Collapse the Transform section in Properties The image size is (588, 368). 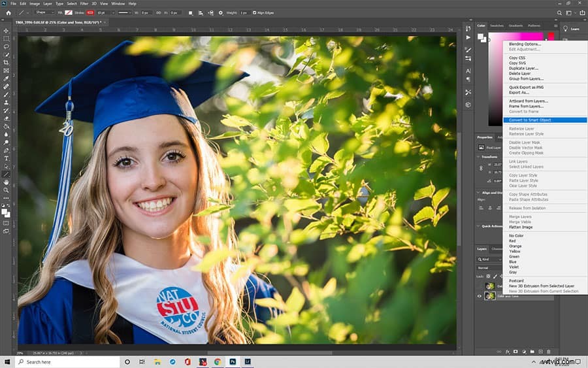pos(478,157)
